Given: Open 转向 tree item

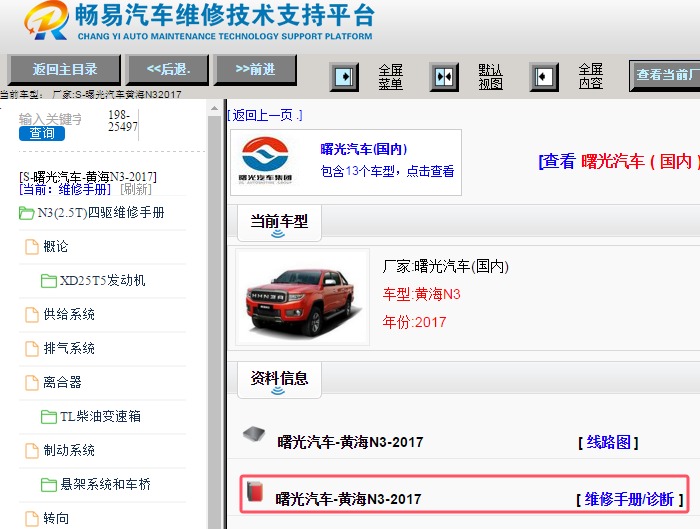Looking at the screenshot, I should point(56,518).
